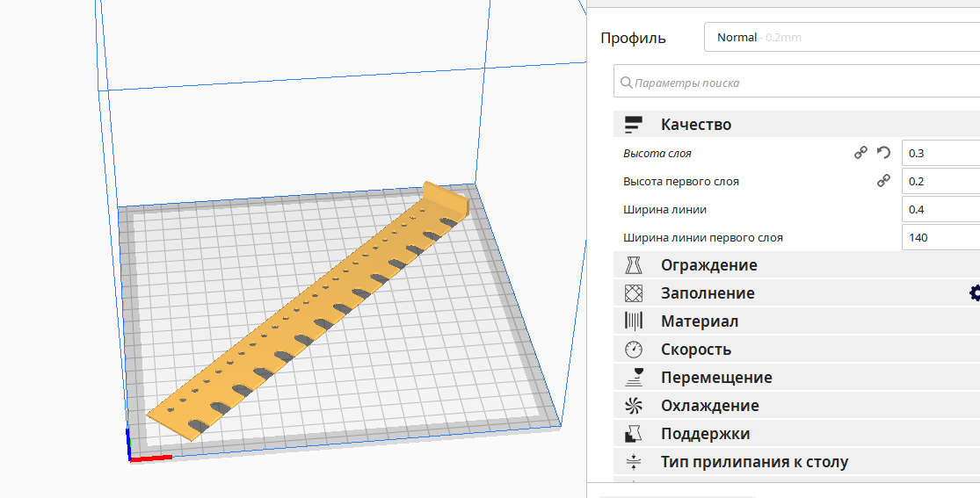The height and width of the screenshot is (498, 980).
Task: Click the Поддержки supports icon
Action: point(634,434)
